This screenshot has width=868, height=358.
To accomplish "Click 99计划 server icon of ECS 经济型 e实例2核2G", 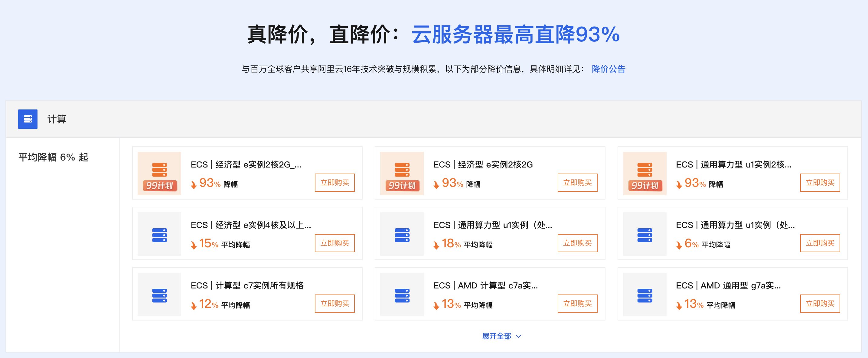I will click(x=402, y=174).
